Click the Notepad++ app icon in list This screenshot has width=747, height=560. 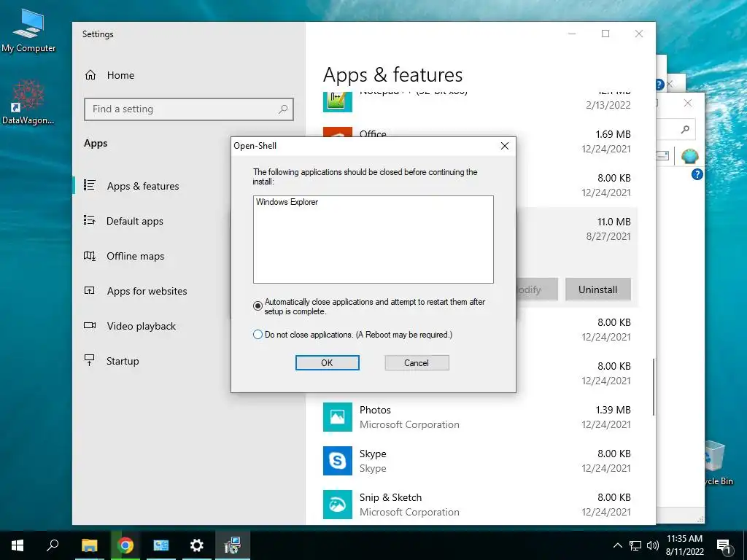pos(338,101)
